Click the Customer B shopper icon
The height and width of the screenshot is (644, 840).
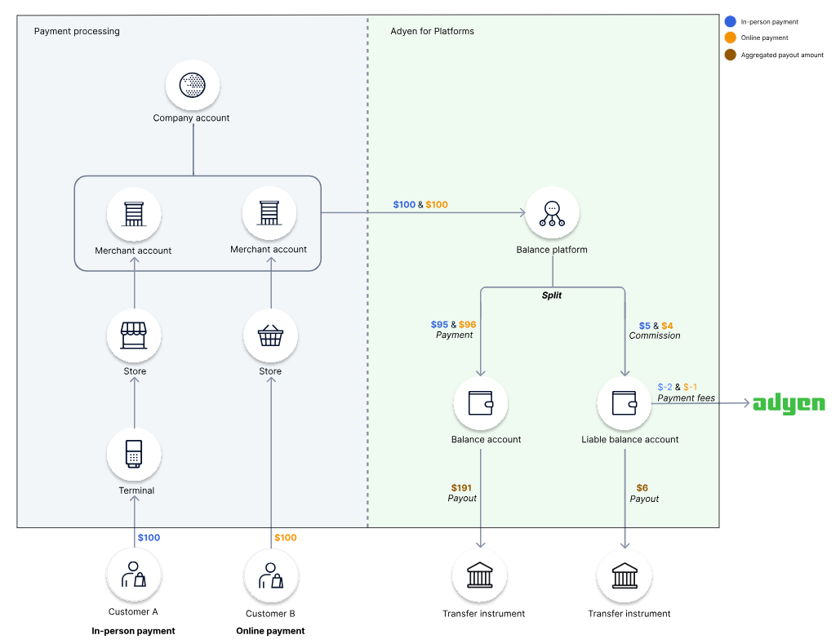pyautogui.click(x=271, y=575)
